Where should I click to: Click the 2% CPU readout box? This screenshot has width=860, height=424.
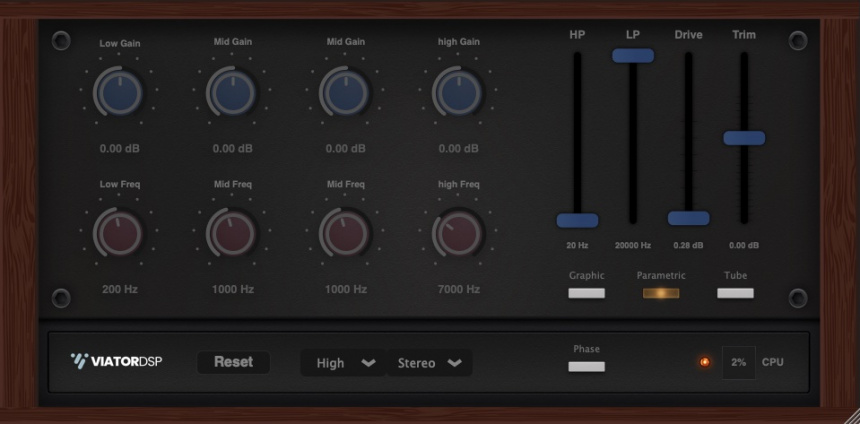738,363
